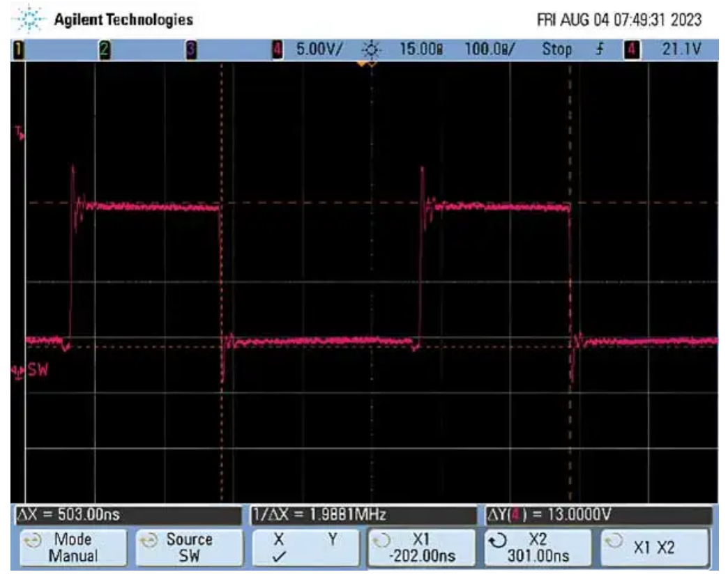Click the 5.00V/ vertical scale readout
The width and height of the screenshot is (728, 579).
(319, 49)
